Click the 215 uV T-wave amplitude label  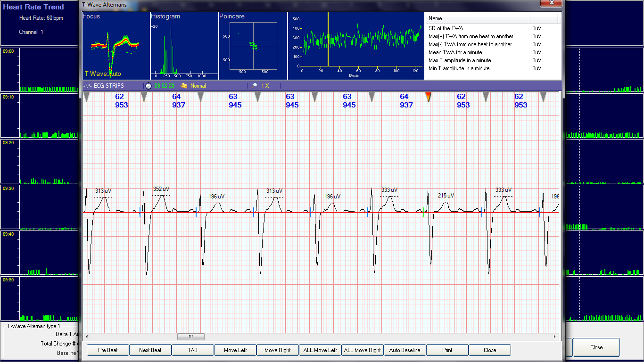tap(446, 196)
